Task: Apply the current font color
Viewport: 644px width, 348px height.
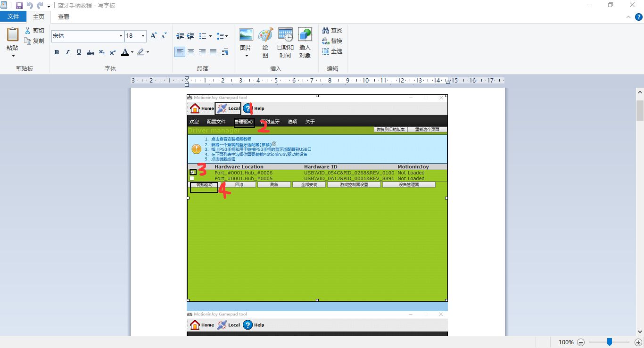Action: click(125, 52)
